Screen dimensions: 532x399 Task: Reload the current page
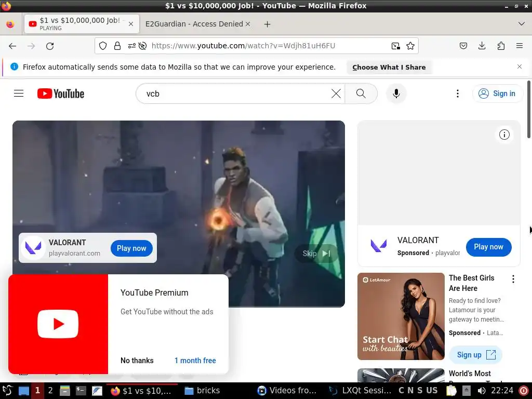(x=50, y=46)
